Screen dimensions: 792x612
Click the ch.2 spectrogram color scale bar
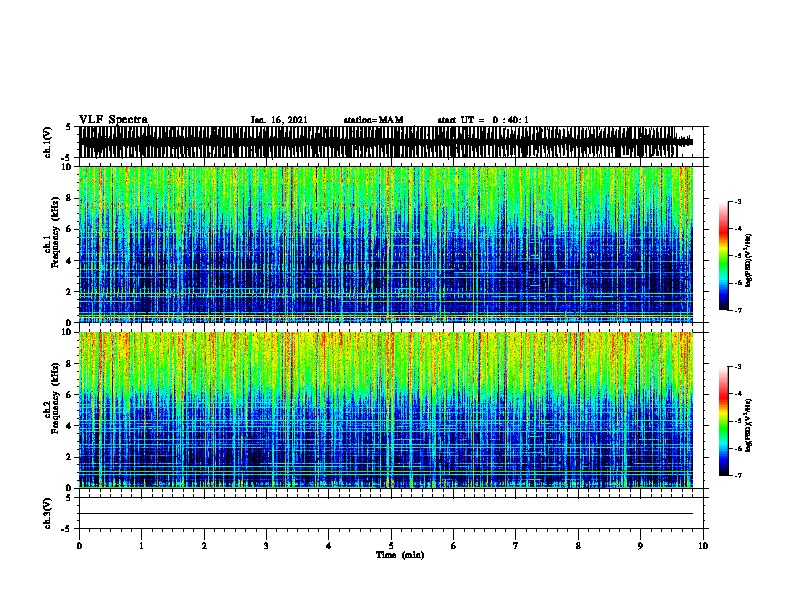724,421
